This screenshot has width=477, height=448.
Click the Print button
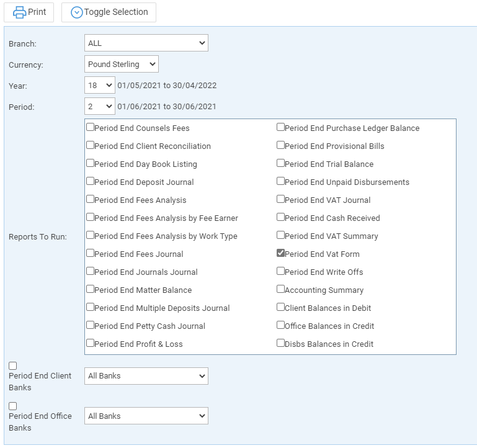coord(29,12)
